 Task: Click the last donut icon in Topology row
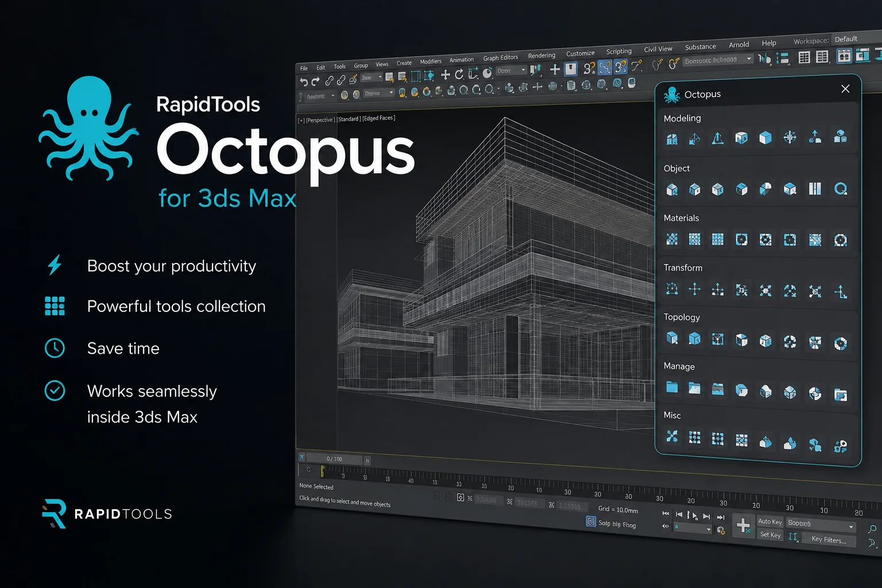pyautogui.click(x=841, y=343)
